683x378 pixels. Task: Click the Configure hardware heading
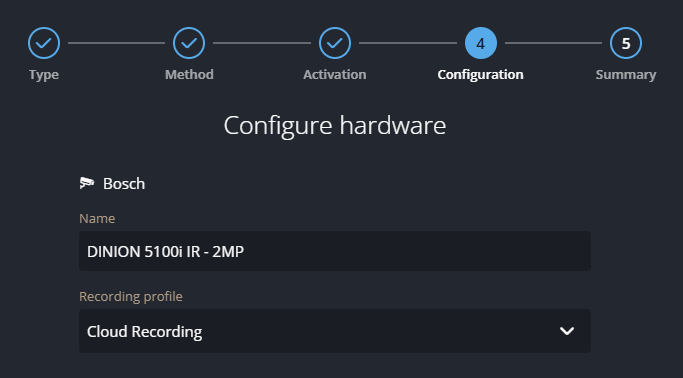tap(335, 125)
